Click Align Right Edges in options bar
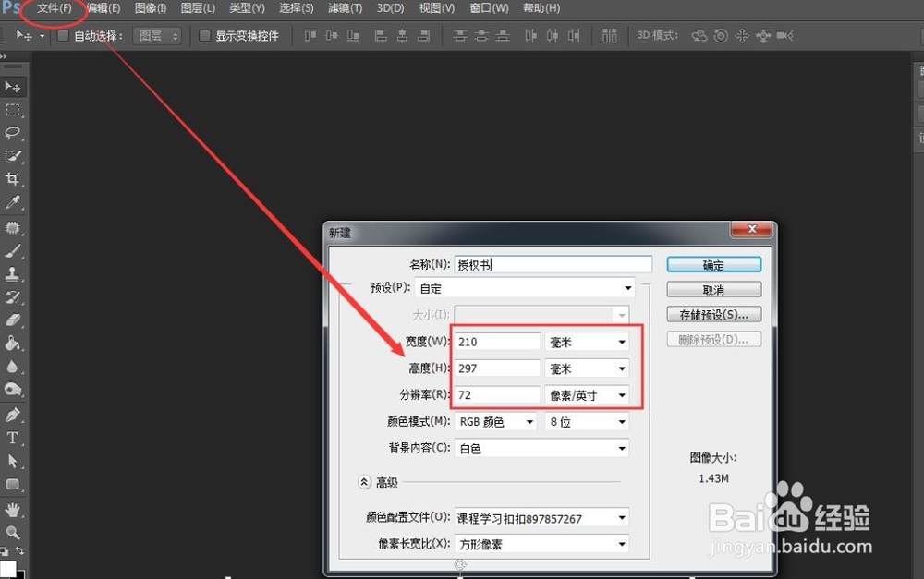Viewport: 924px width, 579px height. click(x=424, y=36)
